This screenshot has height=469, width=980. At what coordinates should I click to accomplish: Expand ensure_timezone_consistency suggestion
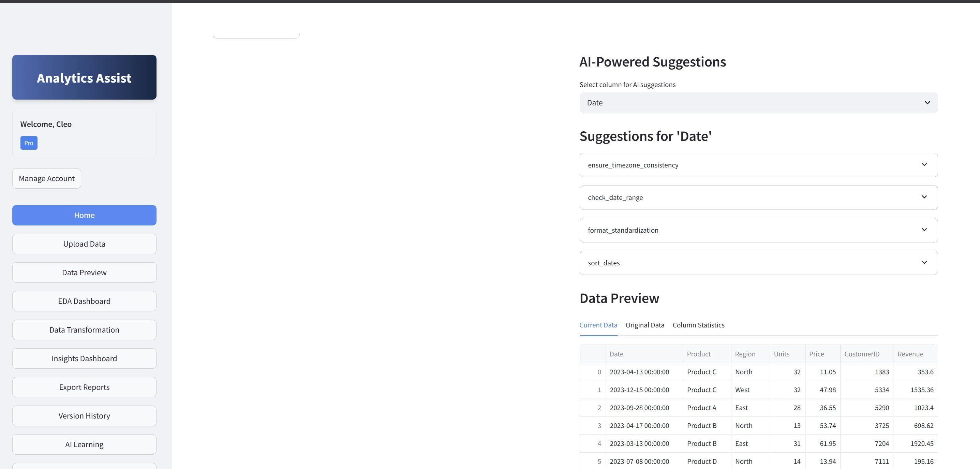point(758,165)
